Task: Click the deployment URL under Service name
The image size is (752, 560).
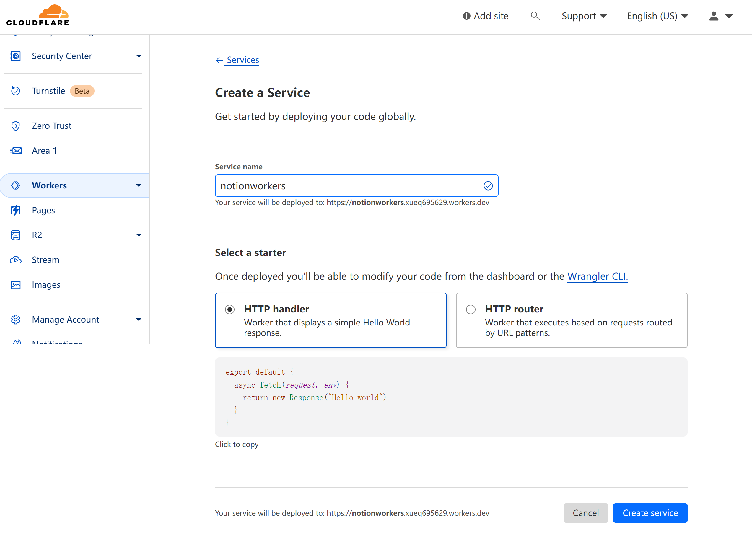Action: (408, 202)
